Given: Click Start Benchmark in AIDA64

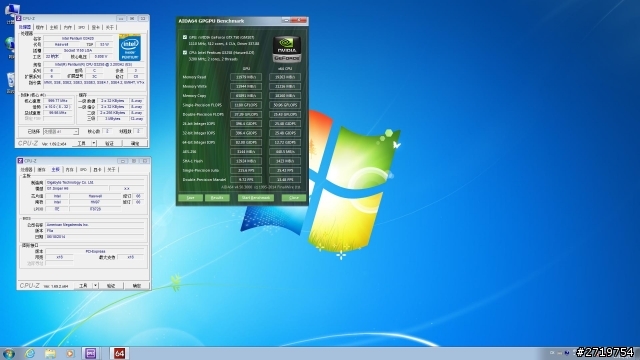Looking at the screenshot, I should point(256,198).
